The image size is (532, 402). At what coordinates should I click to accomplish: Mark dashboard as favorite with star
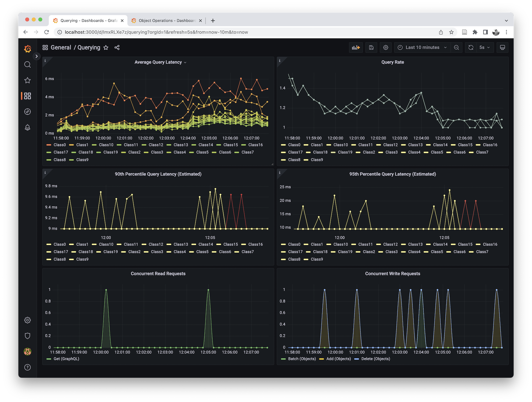[x=106, y=48]
